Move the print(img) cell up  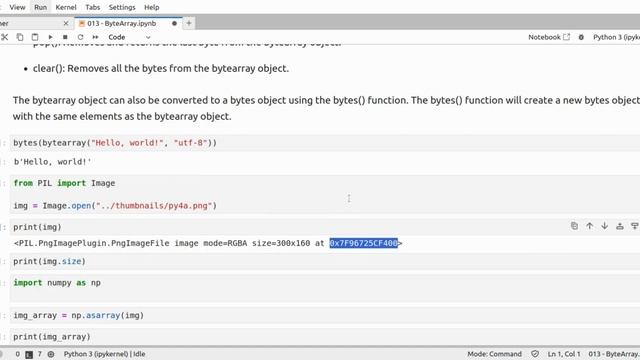(589, 226)
